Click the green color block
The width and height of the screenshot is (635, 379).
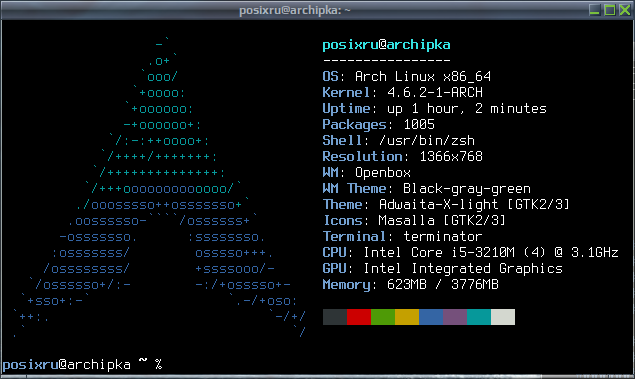tap(383, 317)
